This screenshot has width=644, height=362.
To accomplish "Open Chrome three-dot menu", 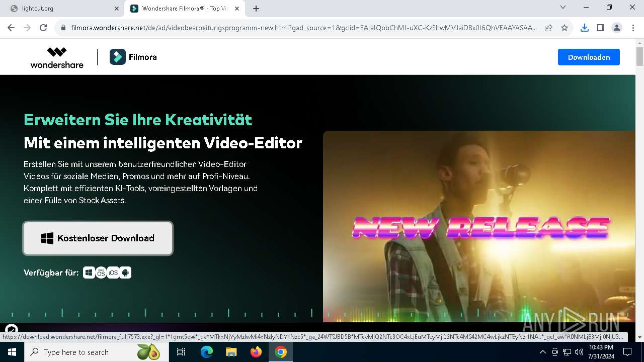I will click(x=633, y=28).
